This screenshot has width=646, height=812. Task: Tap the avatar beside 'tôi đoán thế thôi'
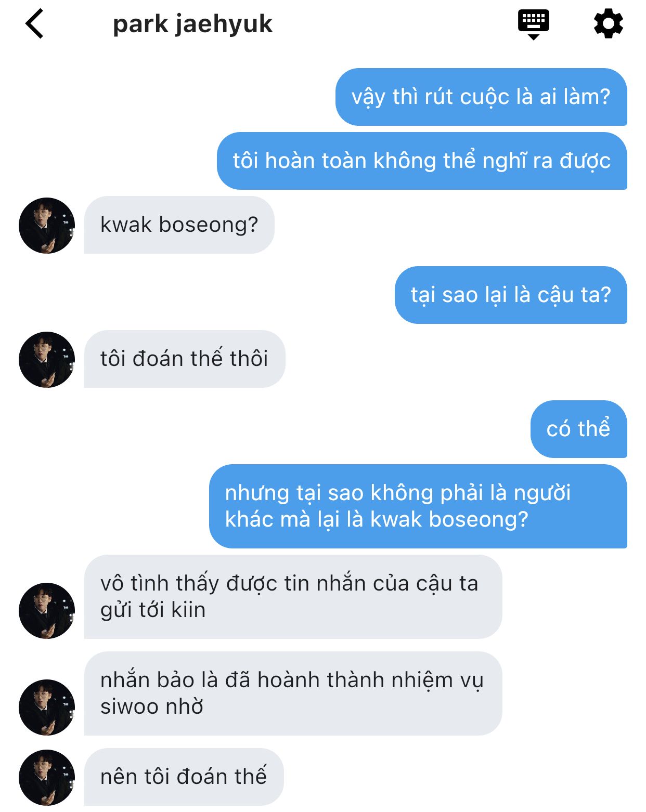pos(47,360)
